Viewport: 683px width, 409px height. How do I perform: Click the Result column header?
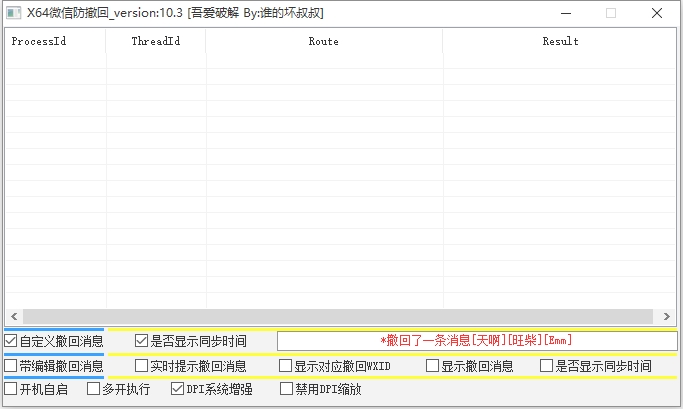click(560, 41)
